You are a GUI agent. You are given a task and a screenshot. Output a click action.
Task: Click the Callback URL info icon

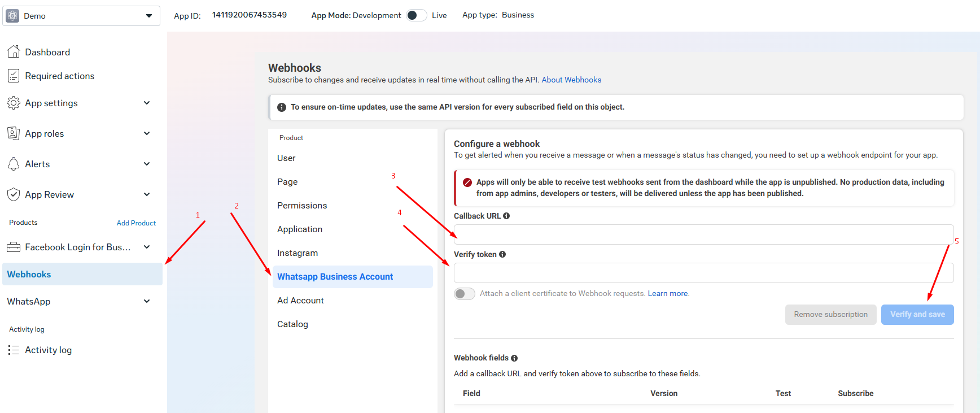506,216
